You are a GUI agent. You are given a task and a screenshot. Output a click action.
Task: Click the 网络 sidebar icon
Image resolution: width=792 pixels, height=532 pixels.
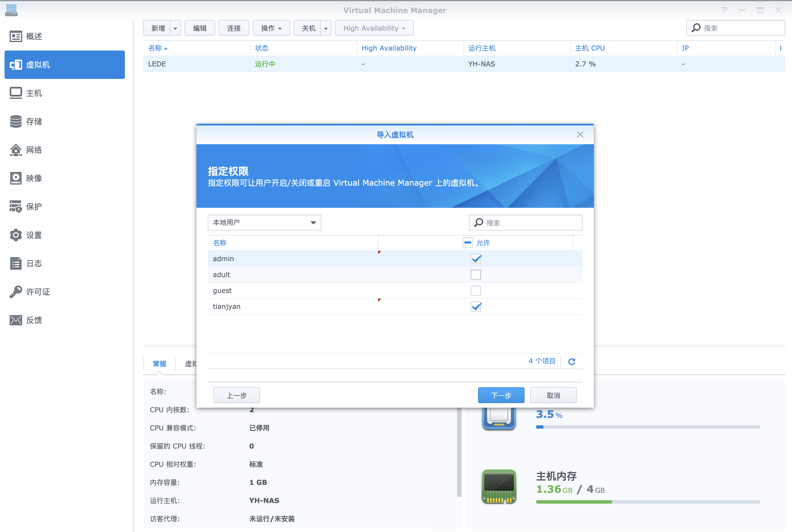coord(16,150)
